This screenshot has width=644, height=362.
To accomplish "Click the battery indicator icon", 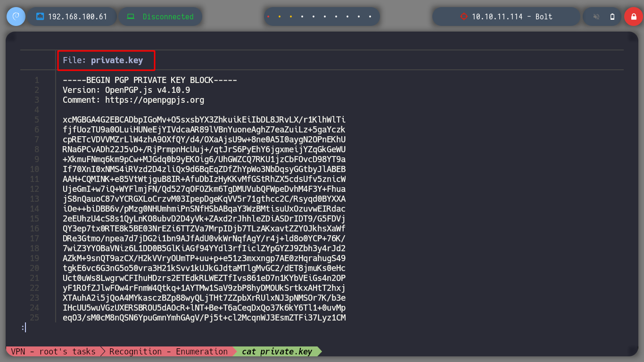I will (x=612, y=16).
